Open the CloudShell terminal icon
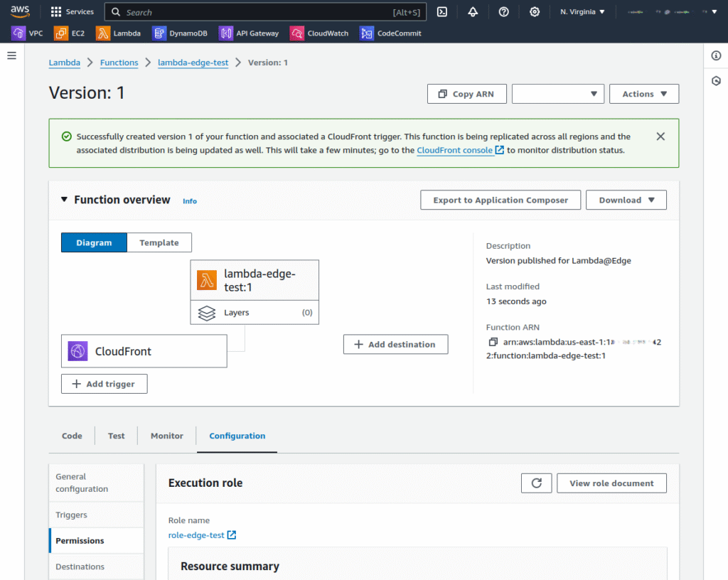 (442, 12)
